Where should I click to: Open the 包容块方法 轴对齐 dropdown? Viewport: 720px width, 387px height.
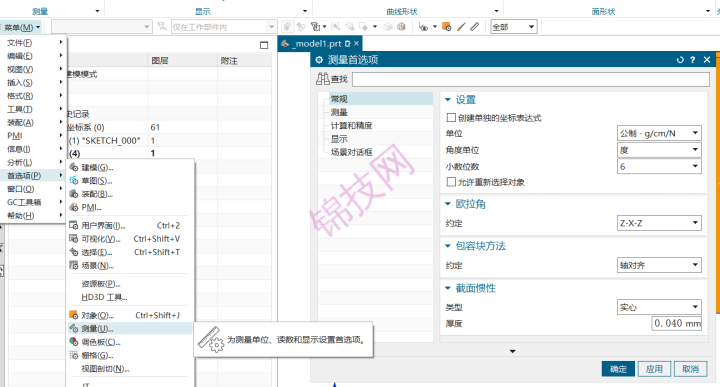point(659,265)
